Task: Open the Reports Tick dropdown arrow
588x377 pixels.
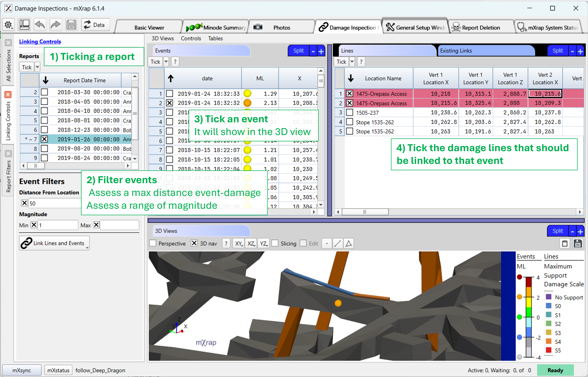Action: point(37,67)
